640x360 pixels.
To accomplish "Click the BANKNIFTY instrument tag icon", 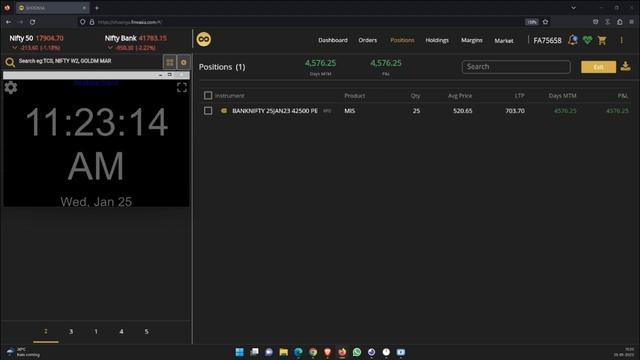I will [224, 111].
